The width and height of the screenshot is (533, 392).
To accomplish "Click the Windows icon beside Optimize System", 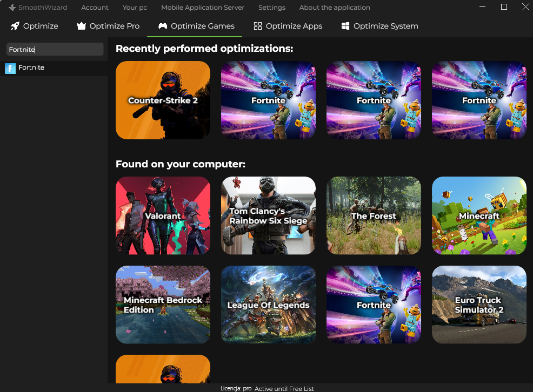I will pos(345,26).
